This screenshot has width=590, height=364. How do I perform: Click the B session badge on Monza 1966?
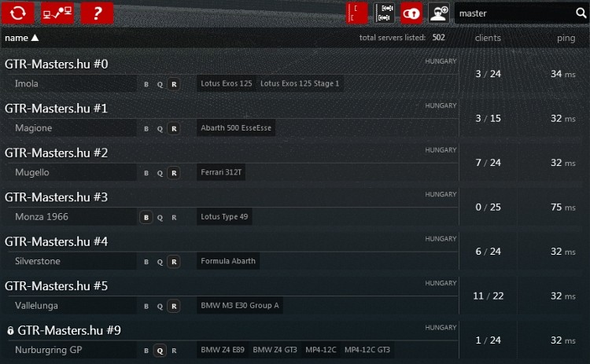[x=146, y=217]
